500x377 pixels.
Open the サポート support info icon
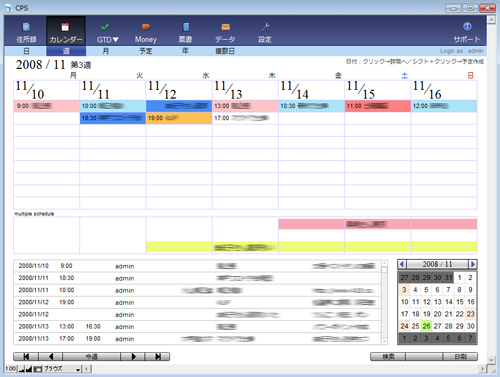click(467, 26)
